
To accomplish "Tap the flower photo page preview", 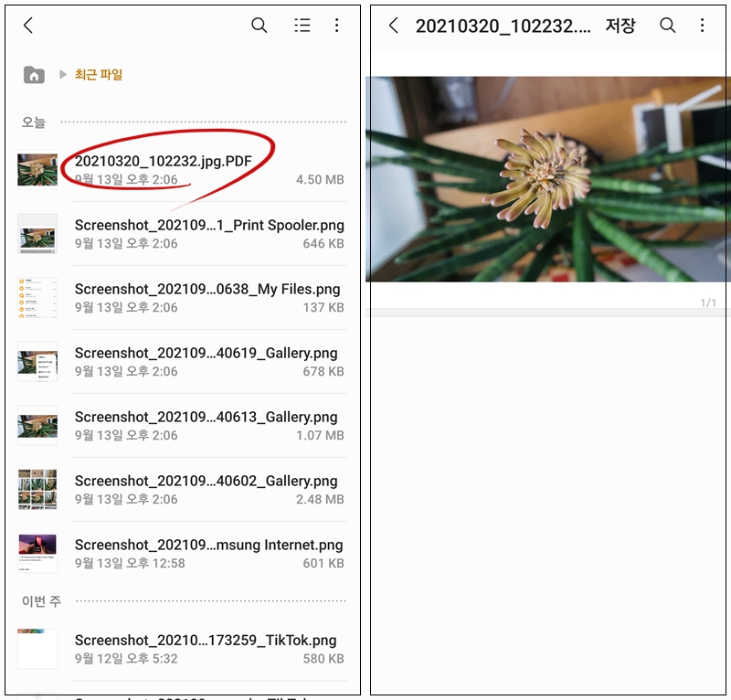I will (547, 179).
